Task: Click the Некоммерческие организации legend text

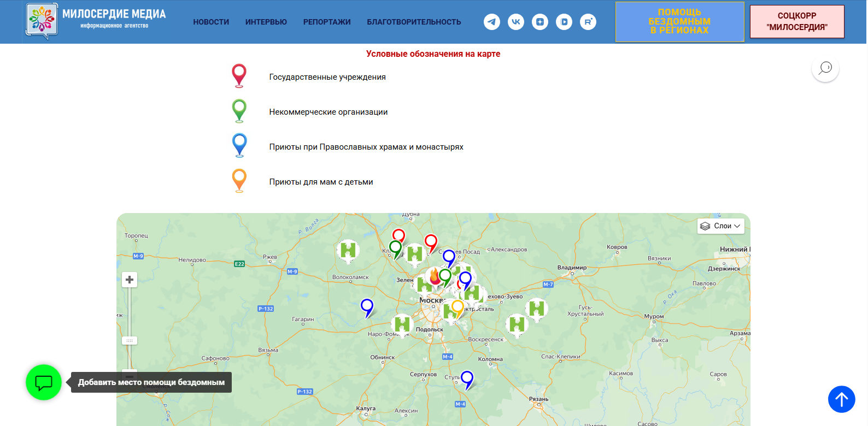Action: [x=329, y=112]
